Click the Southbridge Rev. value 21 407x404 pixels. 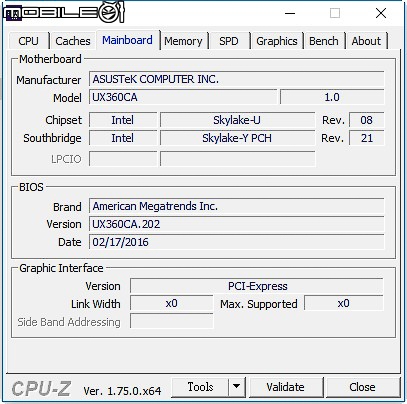(366, 138)
